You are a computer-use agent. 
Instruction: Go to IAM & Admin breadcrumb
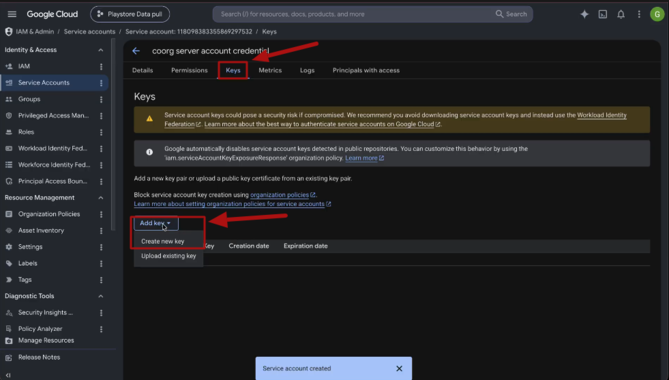tap(35, 32)
